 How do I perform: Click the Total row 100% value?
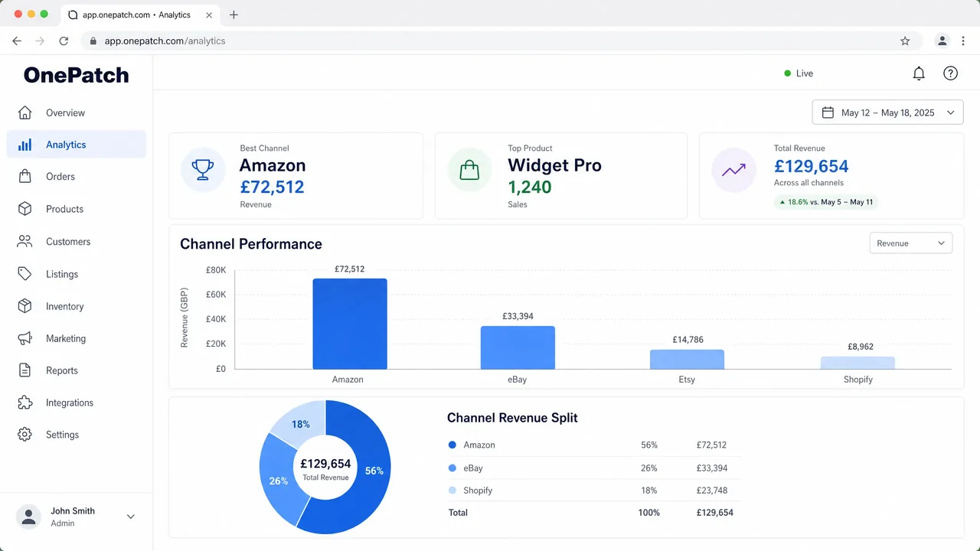648,513
